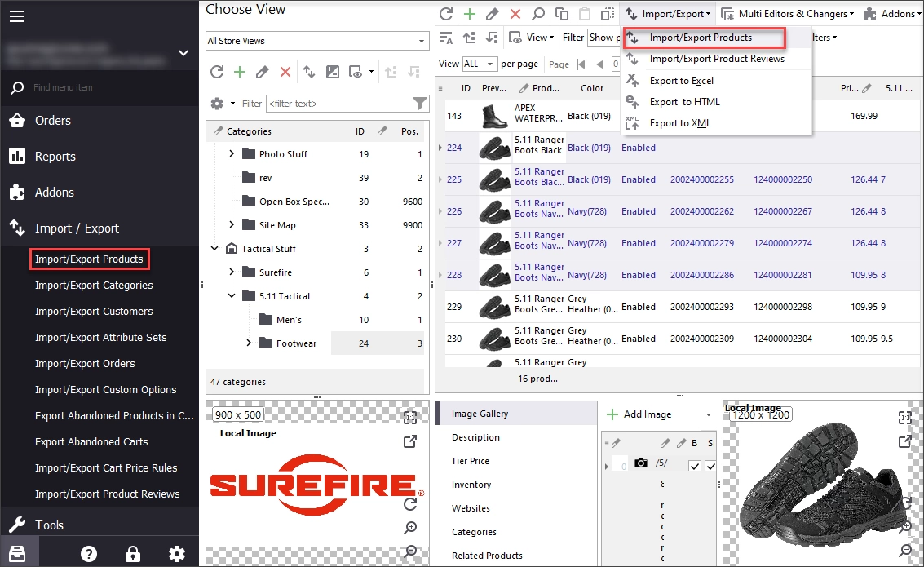Expand the Photo Stuff category
The width and height of the screenshot is (924, 567).
232,154
